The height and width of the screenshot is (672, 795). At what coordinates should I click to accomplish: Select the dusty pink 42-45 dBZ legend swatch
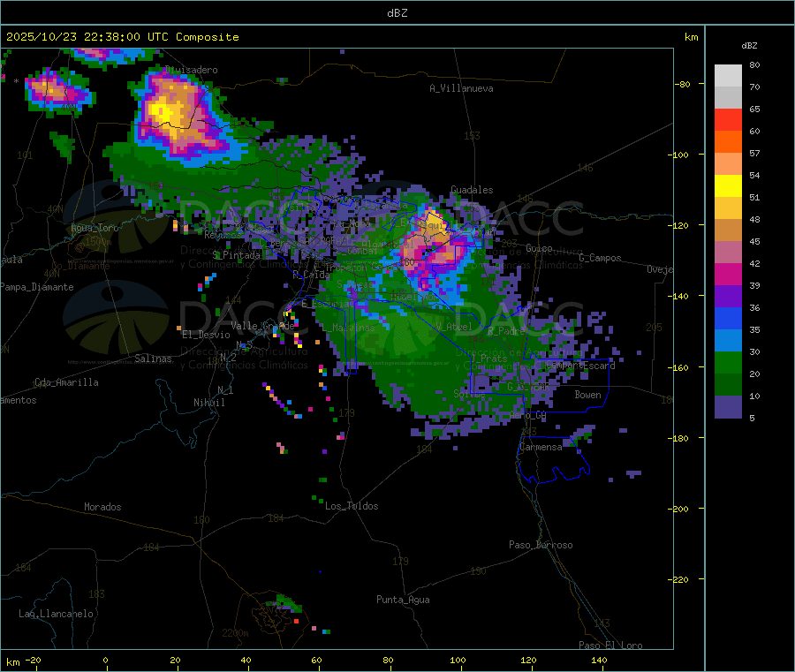tap(728, 252)
